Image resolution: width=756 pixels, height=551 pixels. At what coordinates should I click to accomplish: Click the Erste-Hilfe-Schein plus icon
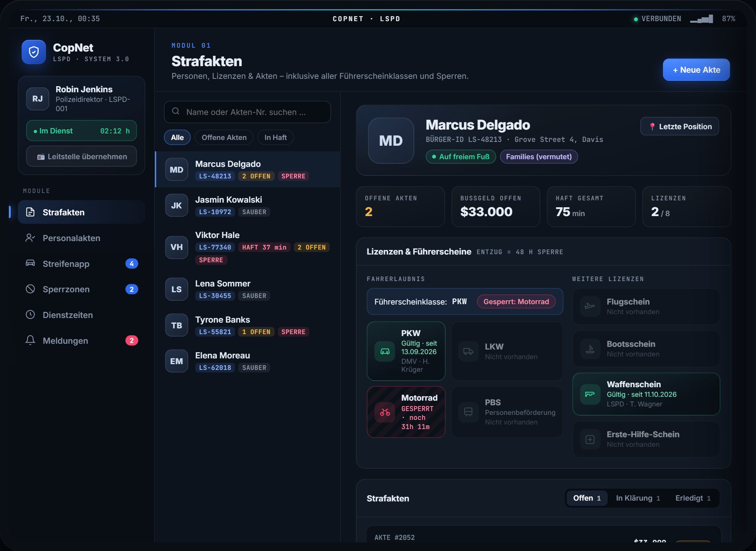click(x=590, y=439)
